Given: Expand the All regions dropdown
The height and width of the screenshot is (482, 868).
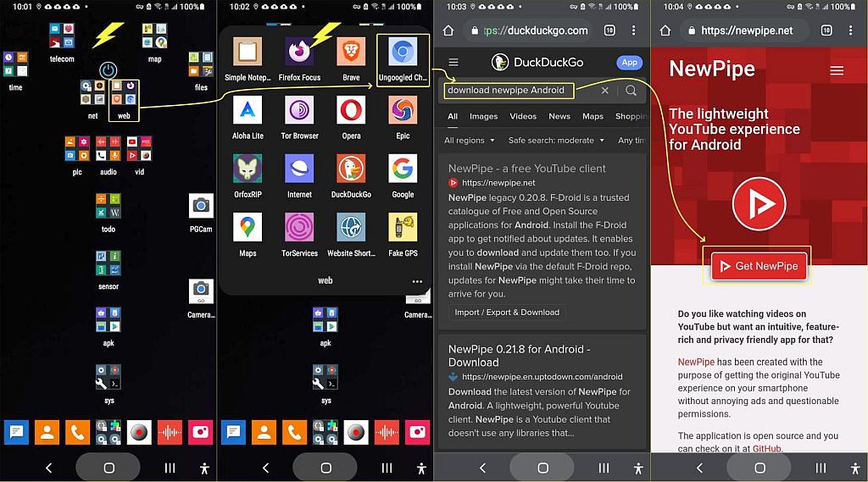Looking at the screenshot, I should 470,141.
